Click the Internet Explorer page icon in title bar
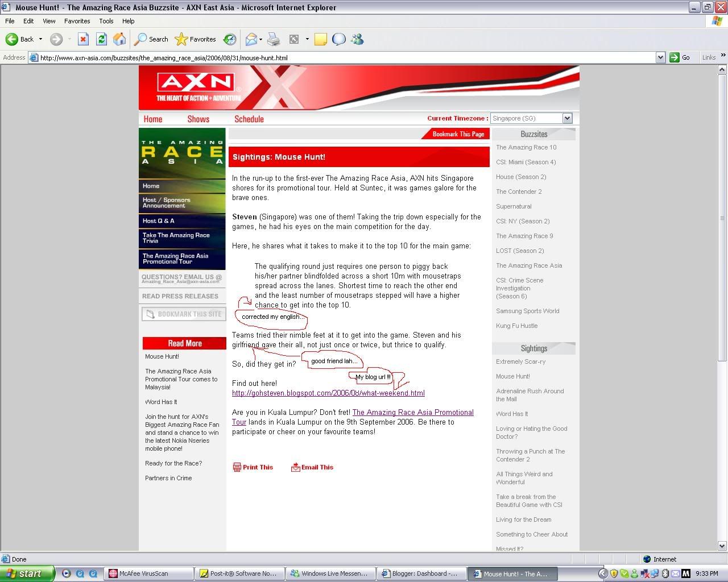The image size is (728, 582). pos(6,7)
